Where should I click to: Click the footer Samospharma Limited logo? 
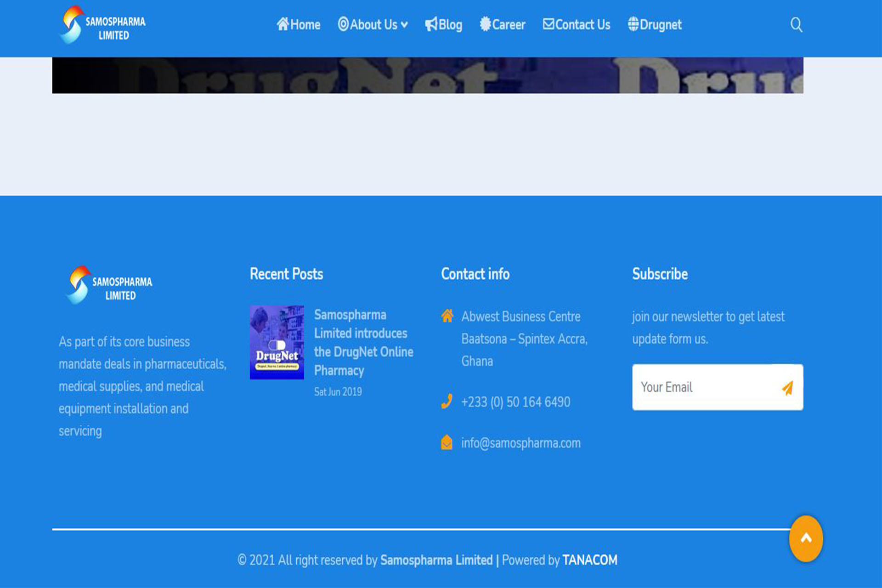[109, 285]
